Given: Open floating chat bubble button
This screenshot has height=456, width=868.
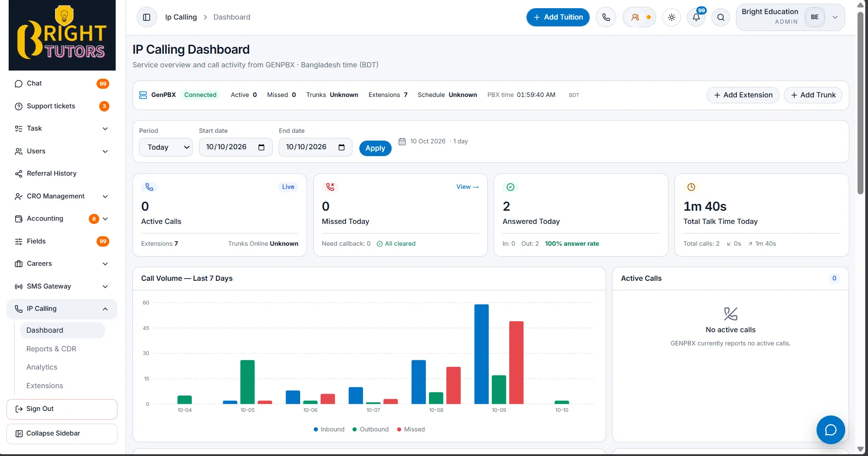Looking at the screenshot, I should coord(831,430).
